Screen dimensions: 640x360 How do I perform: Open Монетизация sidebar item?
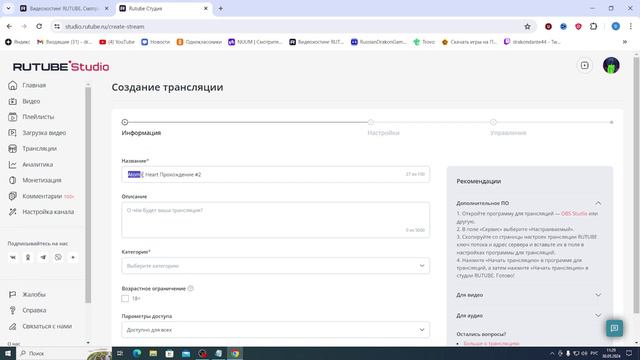35,180
